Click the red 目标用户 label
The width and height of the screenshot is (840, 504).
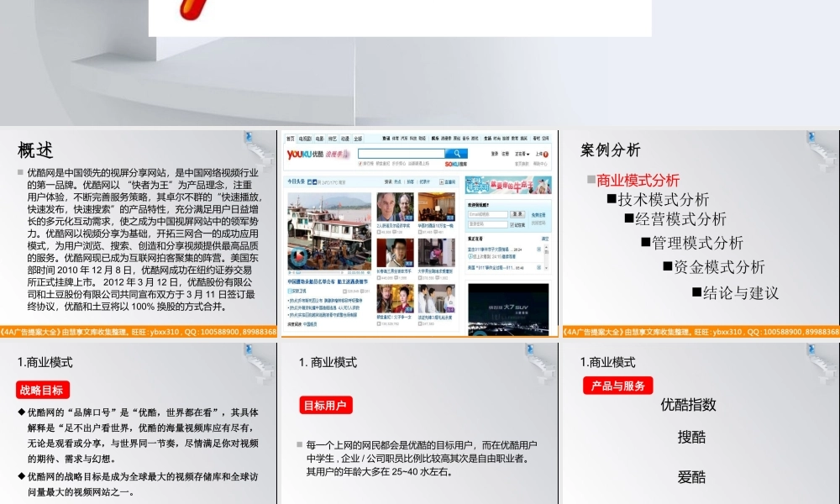[326, 406]
